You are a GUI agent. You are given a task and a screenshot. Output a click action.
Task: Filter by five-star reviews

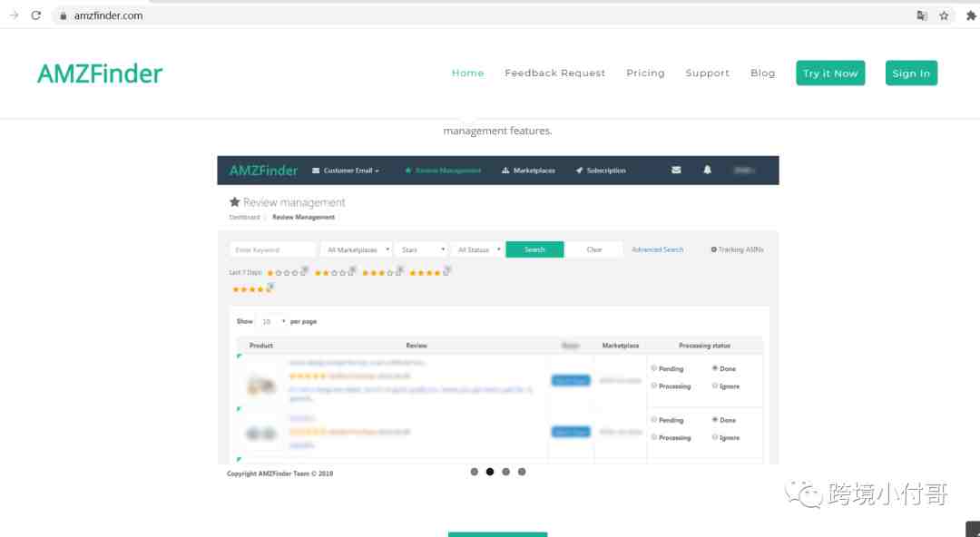pos(253,288)
